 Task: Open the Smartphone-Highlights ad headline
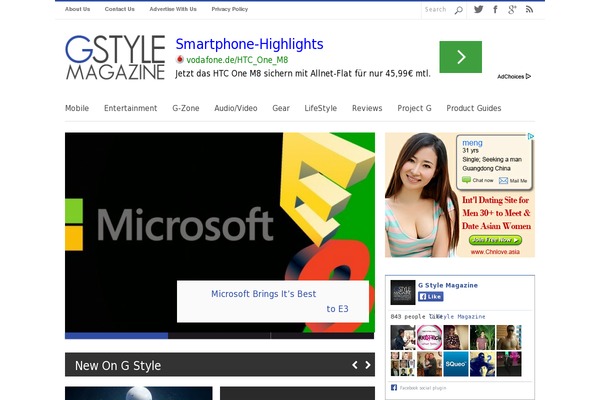pyautogui.click(x=249, y=44)
